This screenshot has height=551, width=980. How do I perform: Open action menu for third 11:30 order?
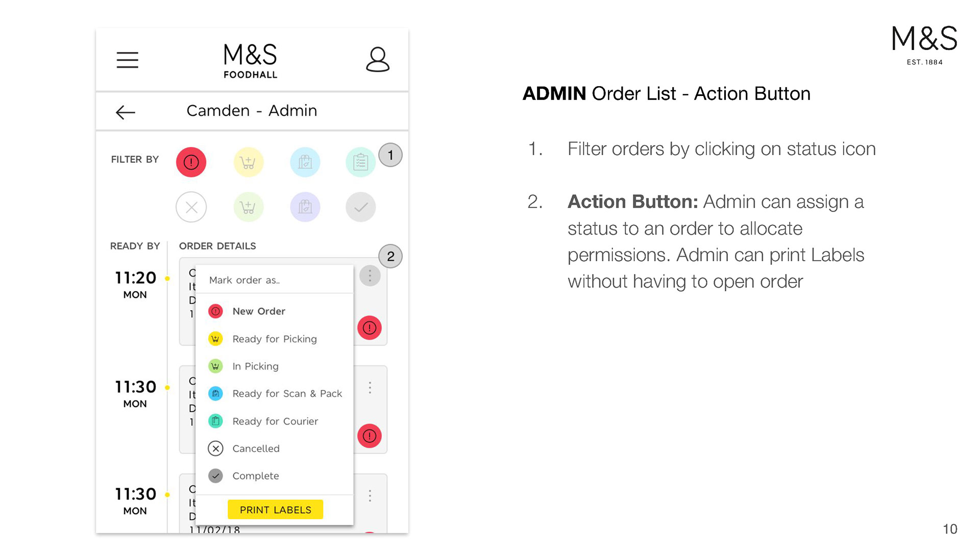(x=370, y=496)
